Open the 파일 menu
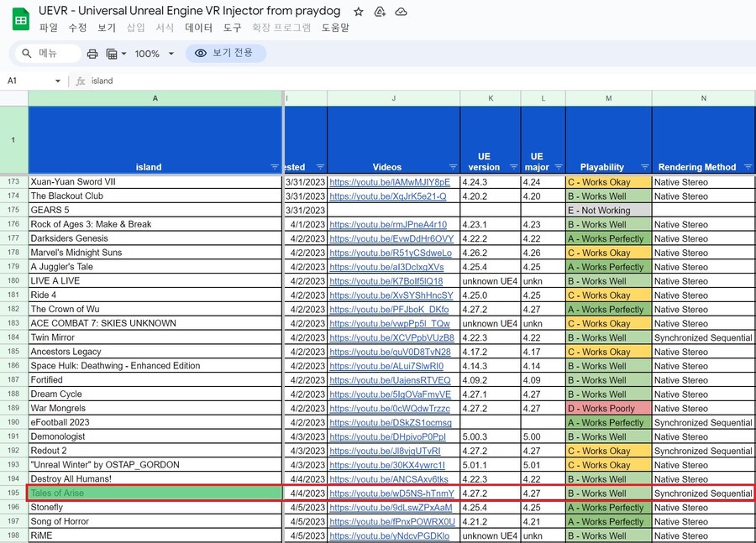 [49, 28]
